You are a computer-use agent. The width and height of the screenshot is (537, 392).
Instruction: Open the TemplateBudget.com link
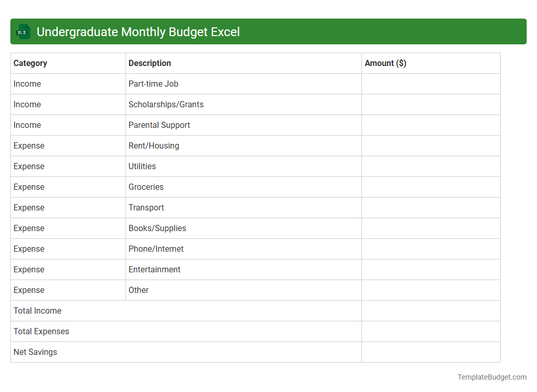(491, 377)
